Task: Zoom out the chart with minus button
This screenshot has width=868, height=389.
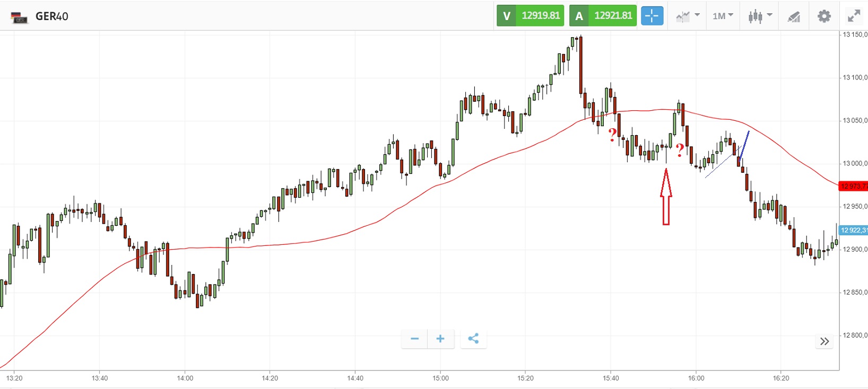Action: [x=415, y=339]
